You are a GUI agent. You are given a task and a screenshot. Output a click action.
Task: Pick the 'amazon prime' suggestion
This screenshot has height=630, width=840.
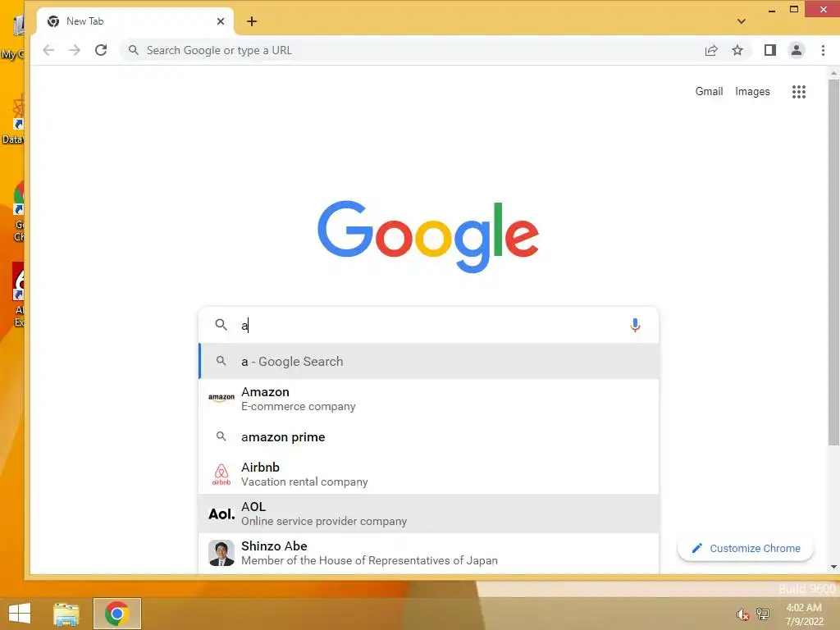tap(428, 436)
